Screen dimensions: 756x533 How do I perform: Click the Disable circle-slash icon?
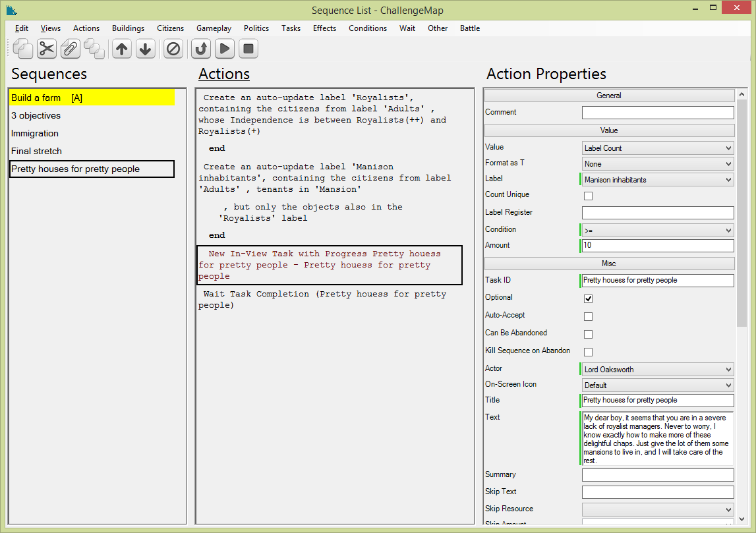point(173,49)
